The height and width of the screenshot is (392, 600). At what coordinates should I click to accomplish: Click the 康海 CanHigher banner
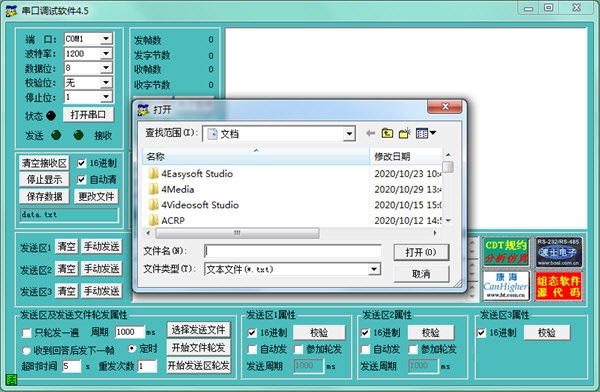point(506,286)
